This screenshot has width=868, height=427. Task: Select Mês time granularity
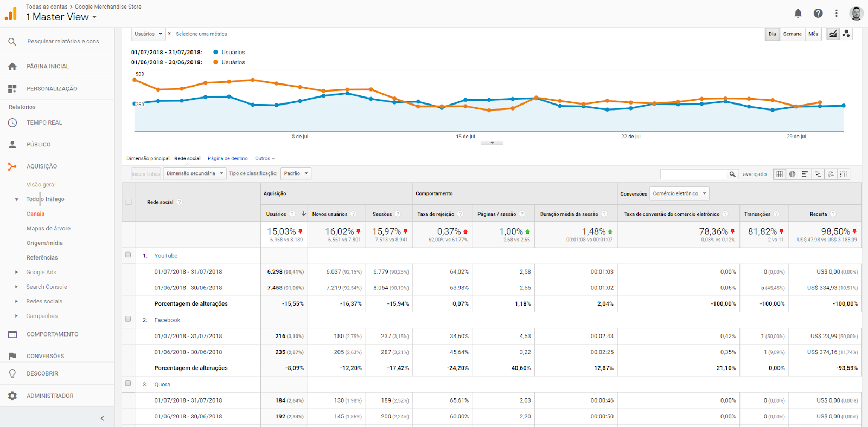[x=813, y=34]
